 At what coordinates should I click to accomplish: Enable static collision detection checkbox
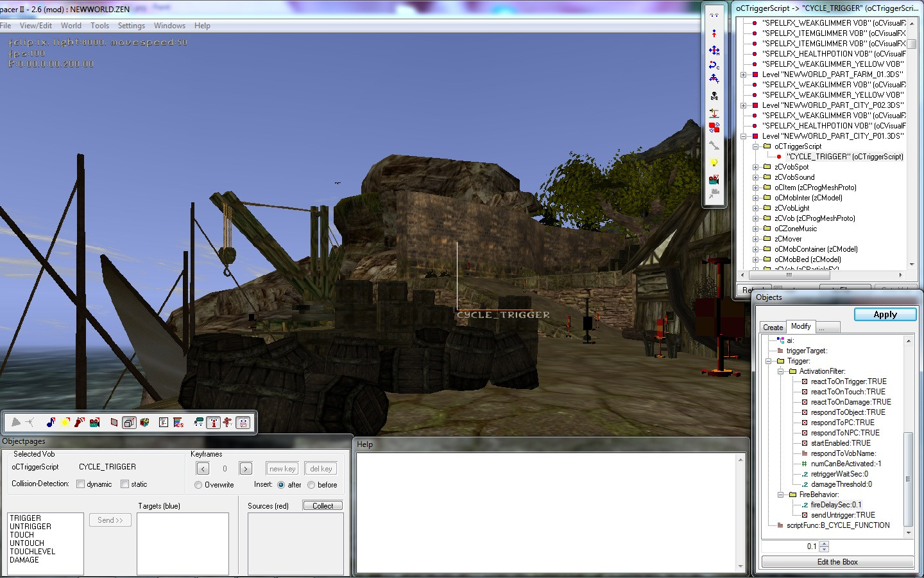click(x=124, y=484)
